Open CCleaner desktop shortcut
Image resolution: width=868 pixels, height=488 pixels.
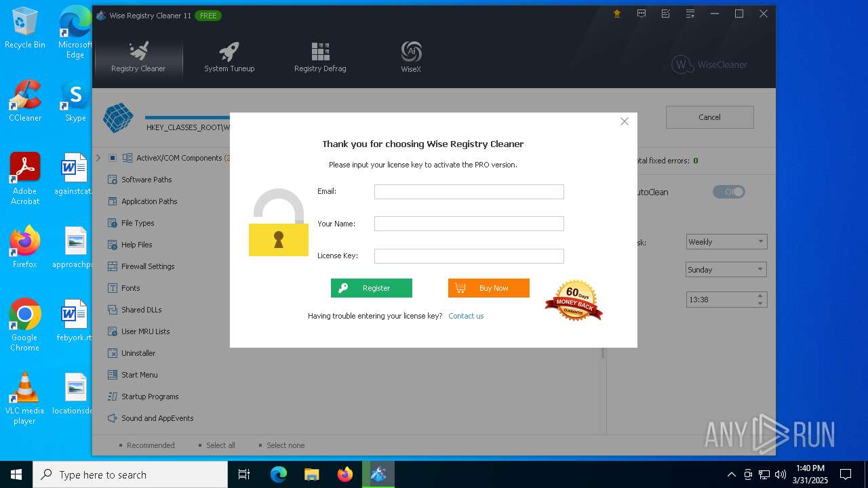tap(25, 102)
